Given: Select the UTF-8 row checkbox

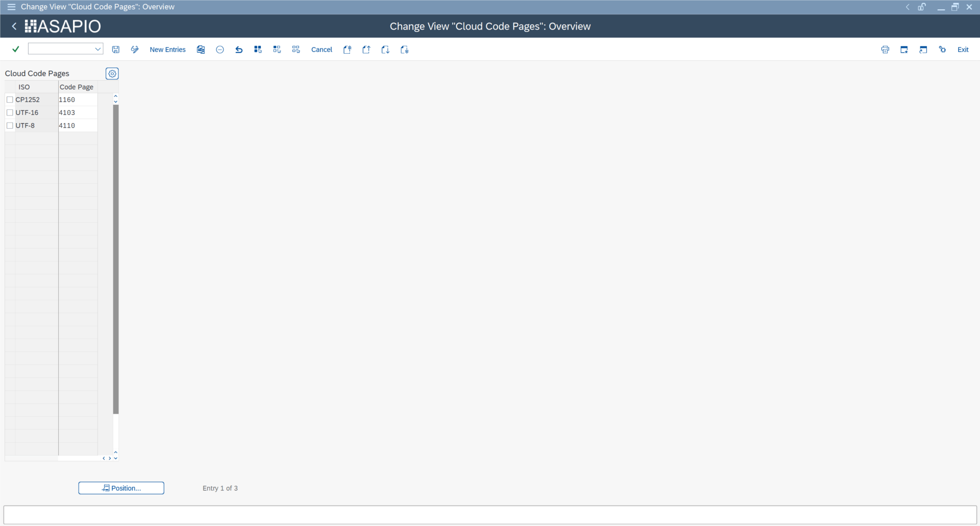Looking at the screenshot, I should (10, 125).
